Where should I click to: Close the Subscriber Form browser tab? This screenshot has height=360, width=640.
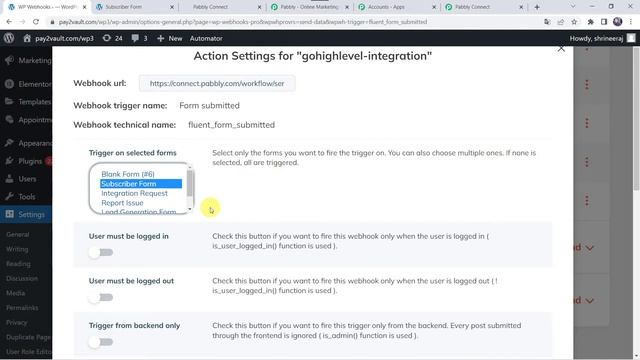click(x=172, y=7)
